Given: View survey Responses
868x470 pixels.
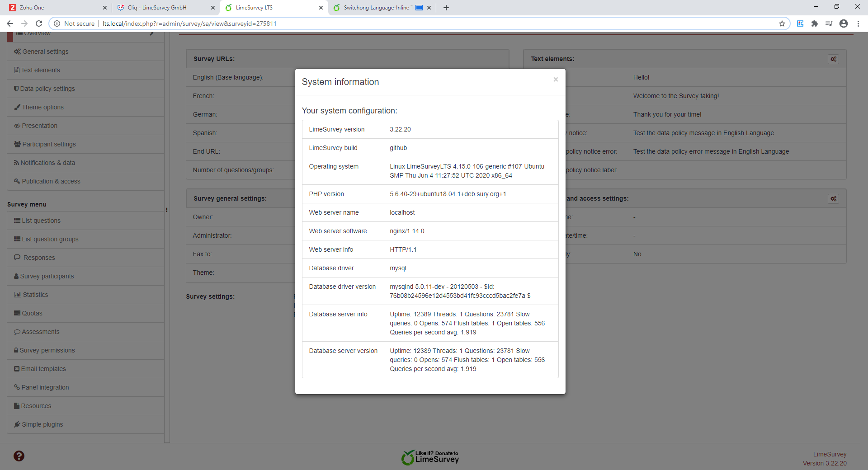Looking at the screenshot, I should (x=85, y=258).
